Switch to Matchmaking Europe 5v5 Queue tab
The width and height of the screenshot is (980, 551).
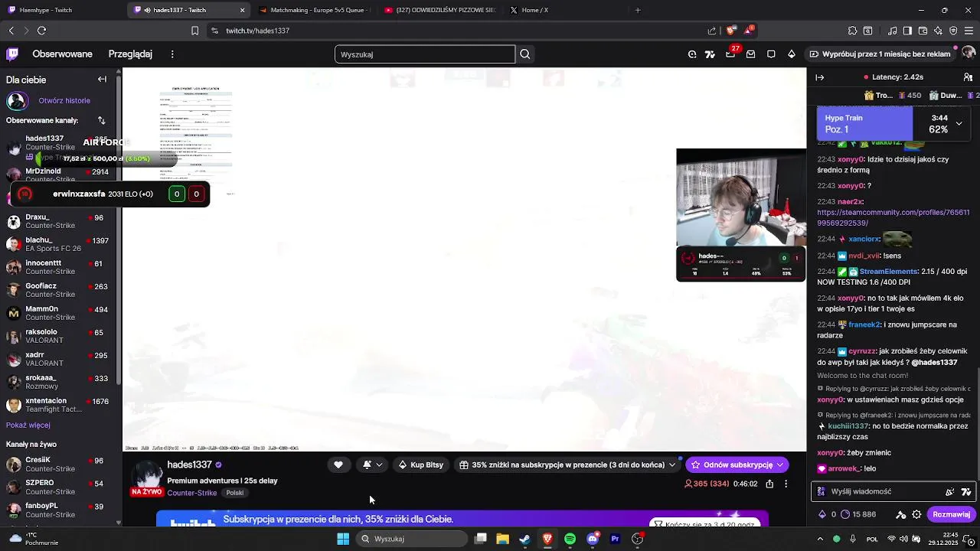pos(314,10)
